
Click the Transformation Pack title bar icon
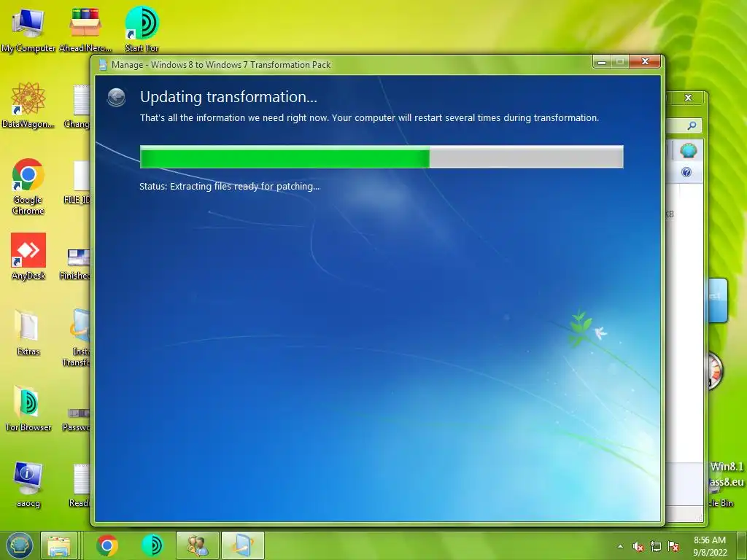pyautogui.click(x=102, y=65)
